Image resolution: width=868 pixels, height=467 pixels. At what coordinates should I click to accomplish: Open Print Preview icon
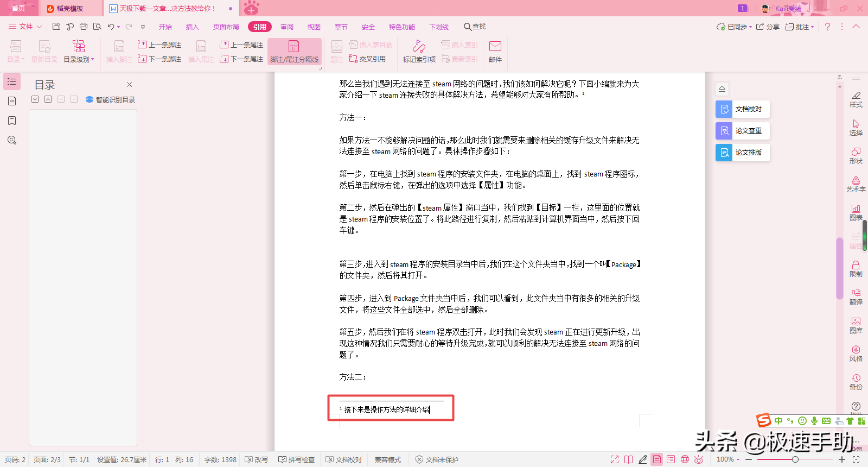(97, 27)
